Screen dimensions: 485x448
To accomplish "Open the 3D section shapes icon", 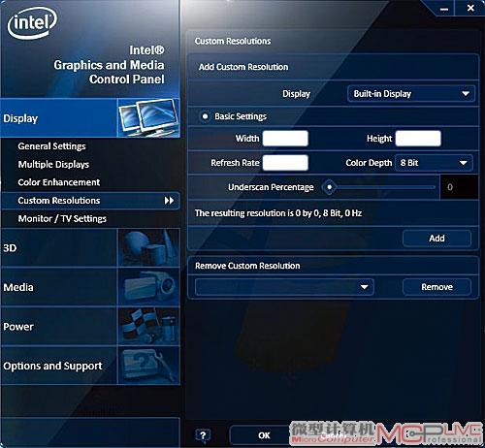I will [x=148, y=248].
